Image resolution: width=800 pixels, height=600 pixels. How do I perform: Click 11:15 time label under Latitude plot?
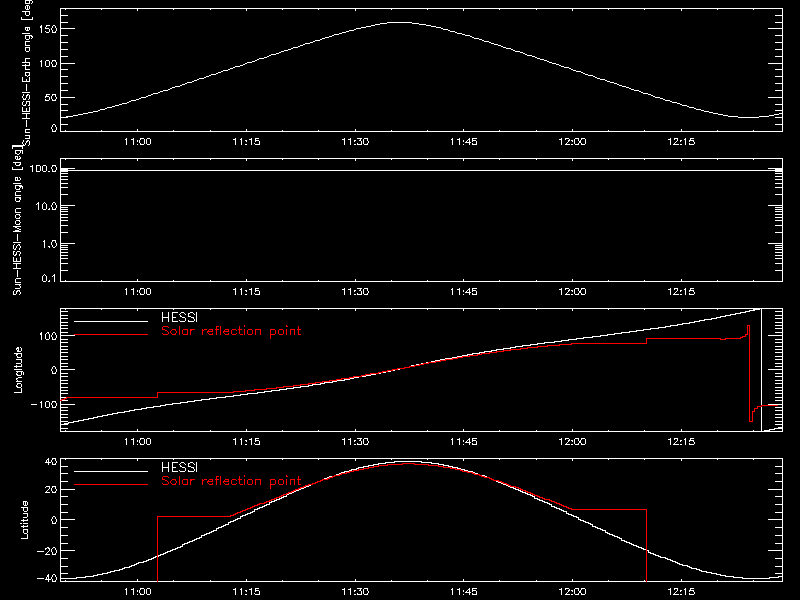pyautogui.click(x=246, y=592)
